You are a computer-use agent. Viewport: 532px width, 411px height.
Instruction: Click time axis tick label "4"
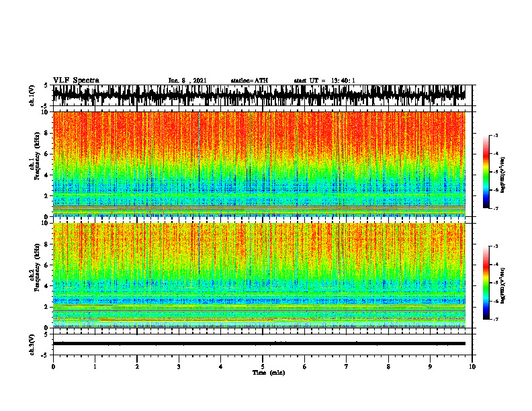[221, 367]
